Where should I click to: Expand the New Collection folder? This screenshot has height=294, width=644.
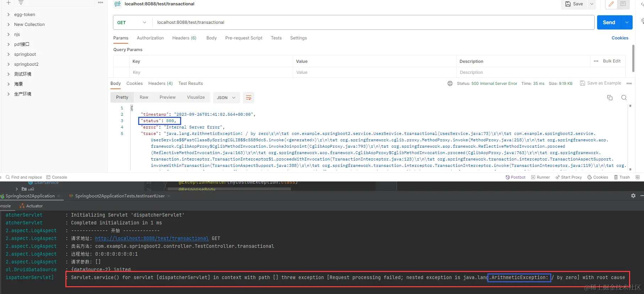pos(9,24)
